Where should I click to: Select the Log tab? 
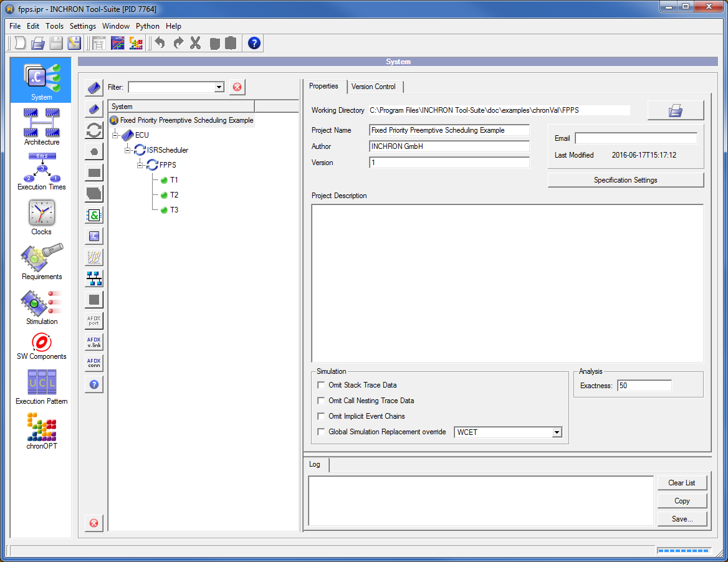coord(315,464)
